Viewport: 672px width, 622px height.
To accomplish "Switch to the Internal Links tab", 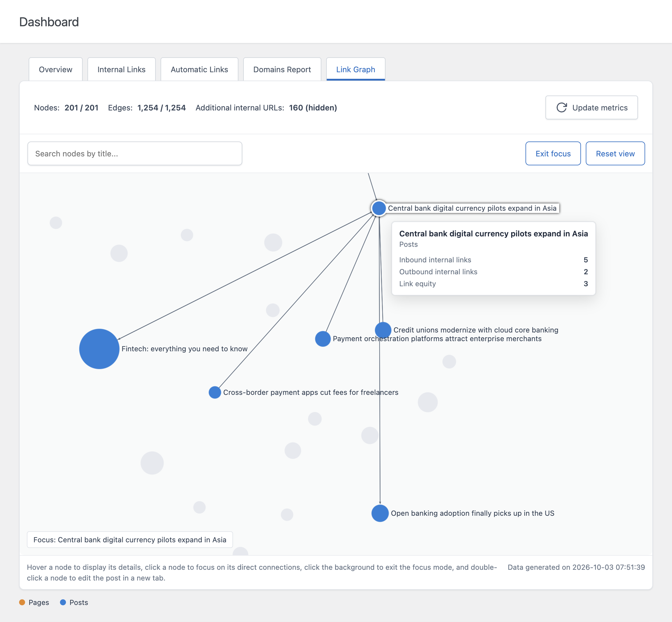I will pos(121,69).
